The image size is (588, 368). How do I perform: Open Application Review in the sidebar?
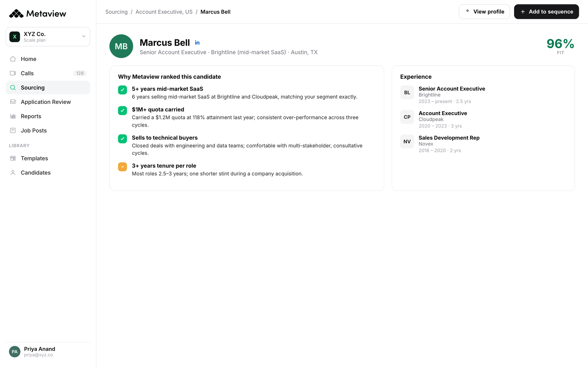click(48, 102)
